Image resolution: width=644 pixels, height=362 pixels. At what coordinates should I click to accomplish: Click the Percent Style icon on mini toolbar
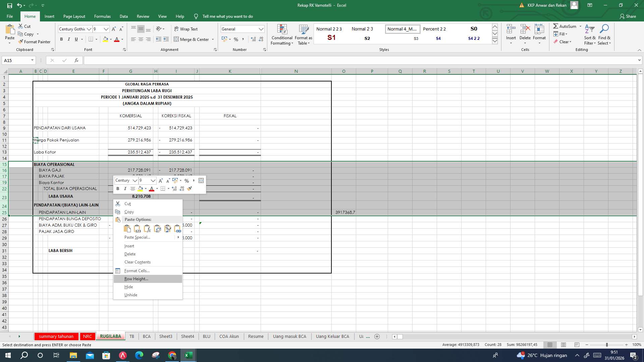pyautogui.click(x=187, y=181)
